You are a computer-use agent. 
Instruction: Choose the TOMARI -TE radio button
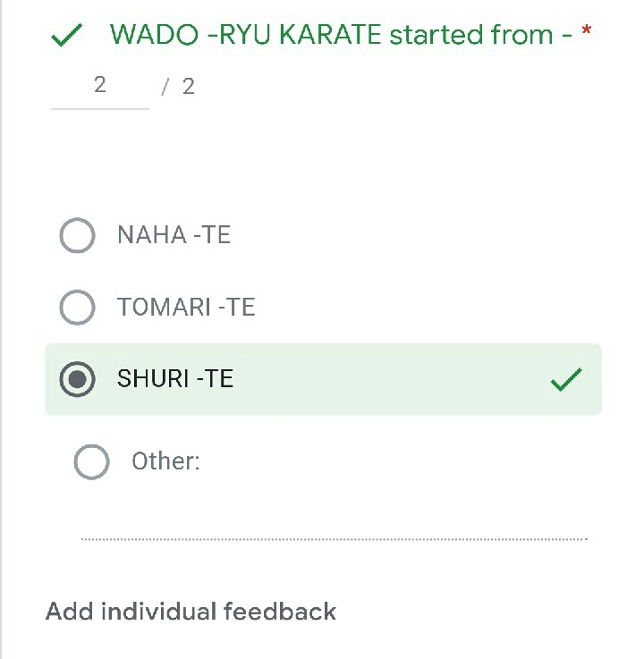pos(77,308)
